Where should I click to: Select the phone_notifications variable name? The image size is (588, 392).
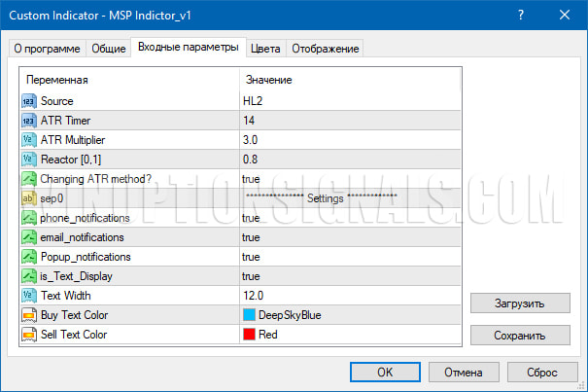point(85,218)
